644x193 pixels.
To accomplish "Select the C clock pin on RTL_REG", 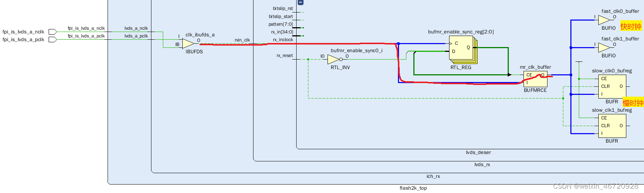I will pos(456,43).
